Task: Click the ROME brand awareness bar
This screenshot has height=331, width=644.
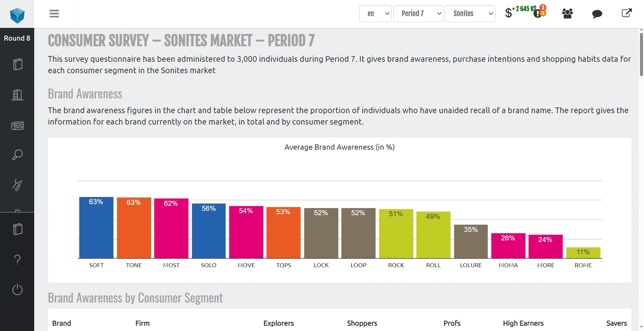Action: coord(583,253)
